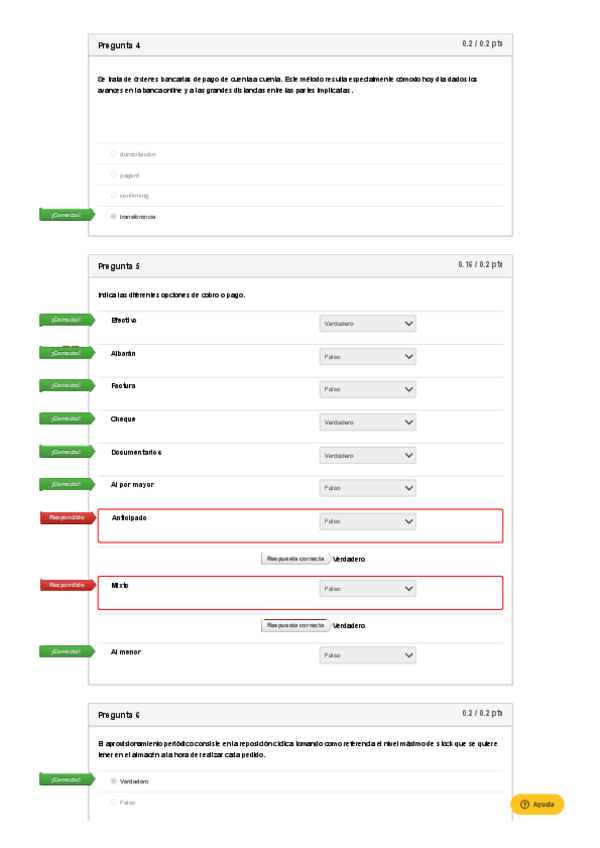The height and width of the screenshot is (848, 600).
Task: Open the dropdown for Efectivo
Action: [x=367, y=323]
